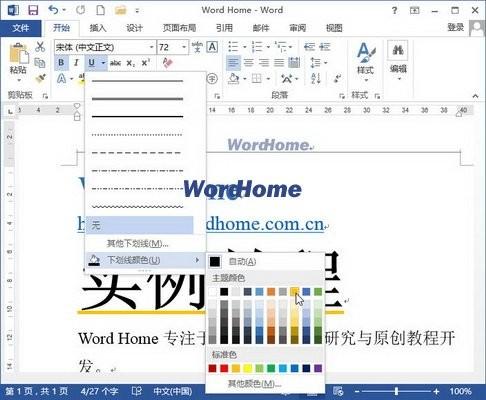The height and width of the screenshot is (400, 486).
Task: Click the Show paragraph marks icon
Action: (337, 79)
